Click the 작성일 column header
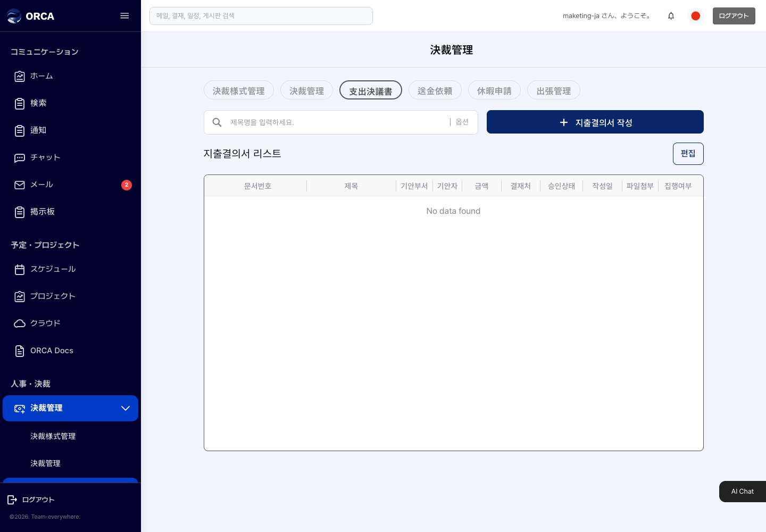Image resolution: width=766 pixels, height=532 pixels. click(602, 186)
